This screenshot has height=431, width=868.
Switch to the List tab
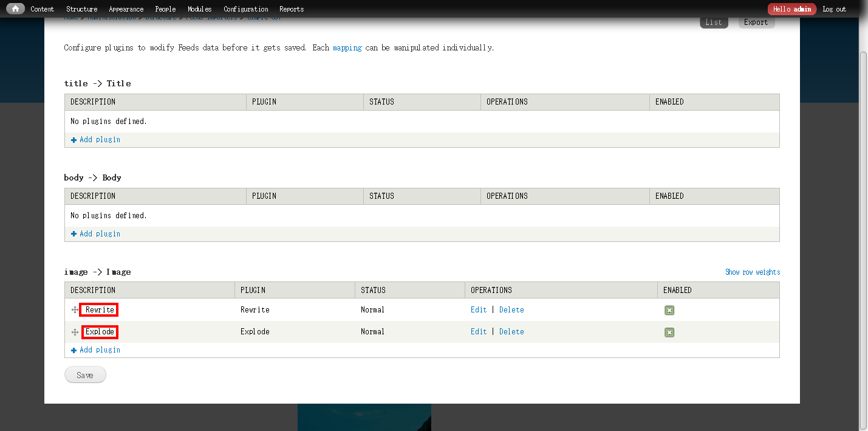(714, 22)
